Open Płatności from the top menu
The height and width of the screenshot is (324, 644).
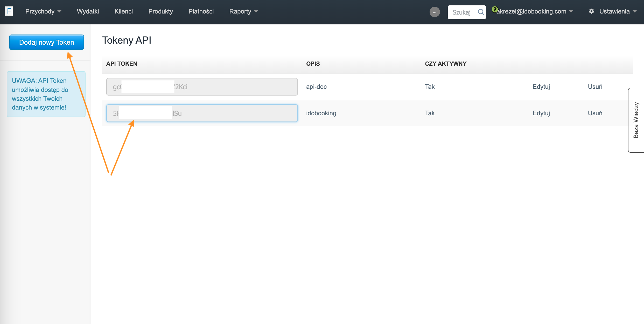click(201, 11)
